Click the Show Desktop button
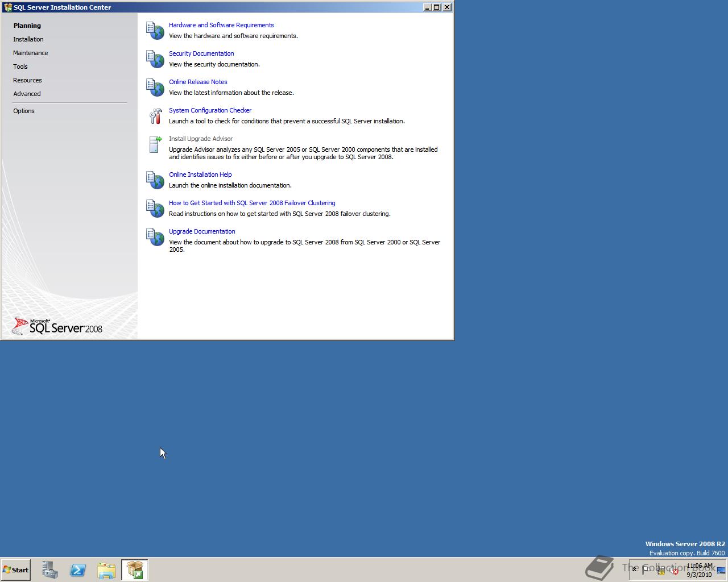 pos(721,570)
